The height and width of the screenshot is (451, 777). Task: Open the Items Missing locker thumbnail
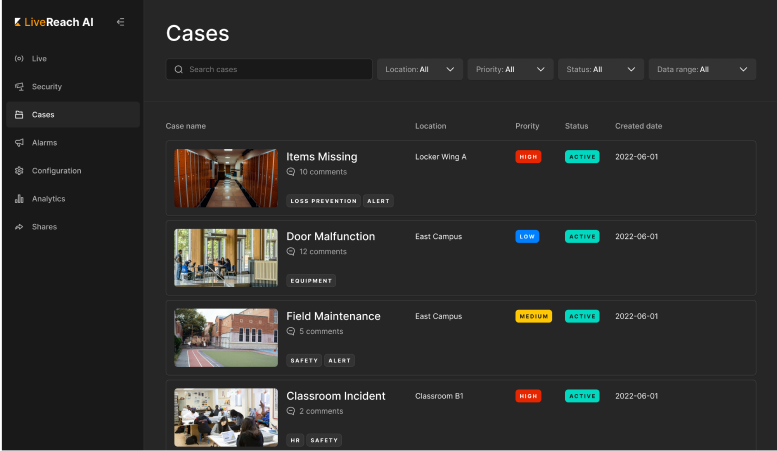coord(226,178)
